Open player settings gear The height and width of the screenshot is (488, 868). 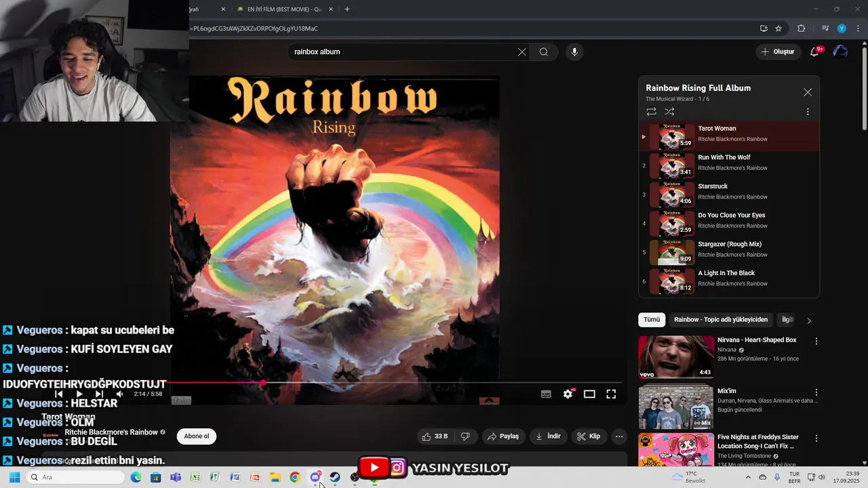tap(568, 394)
